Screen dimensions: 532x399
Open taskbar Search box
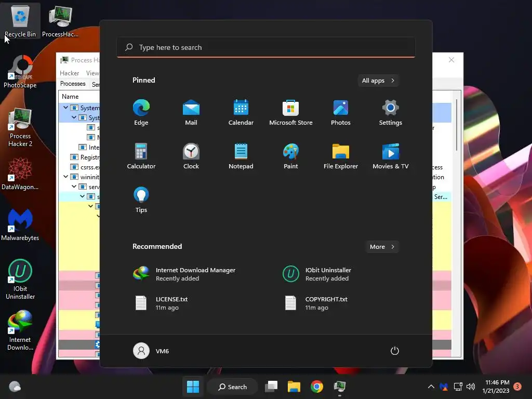click(233, 387)
